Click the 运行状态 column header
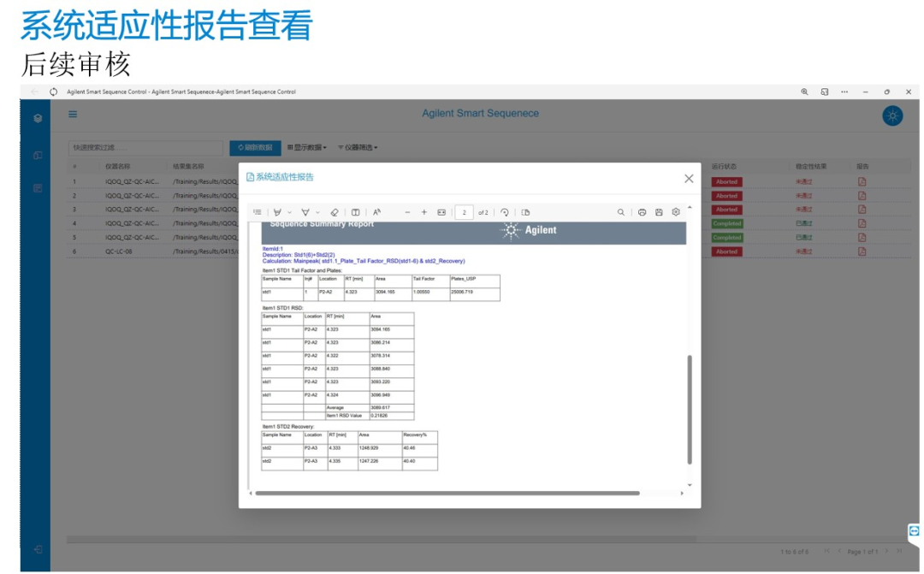This screenshot has width=924, height=574. click(x=725, y=167)
